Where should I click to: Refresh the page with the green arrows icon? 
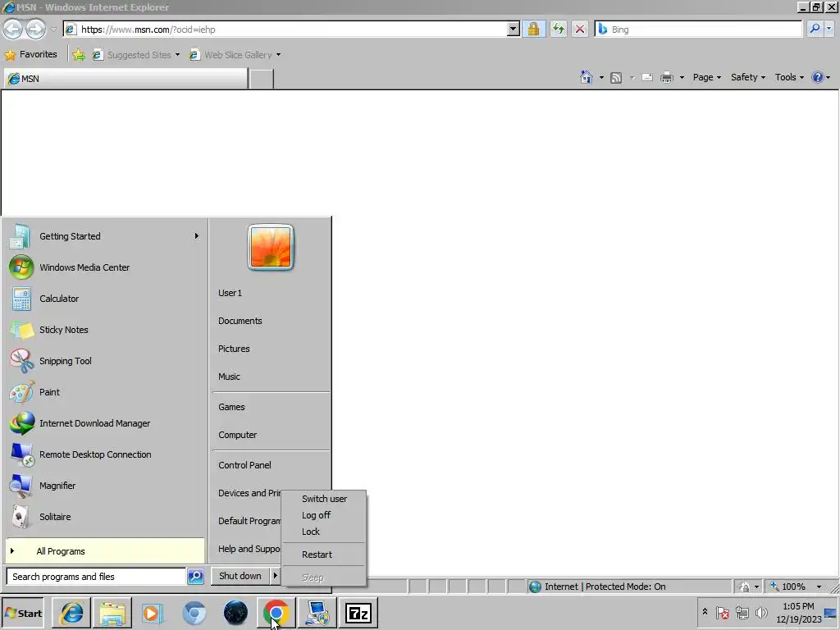point(558,29)
